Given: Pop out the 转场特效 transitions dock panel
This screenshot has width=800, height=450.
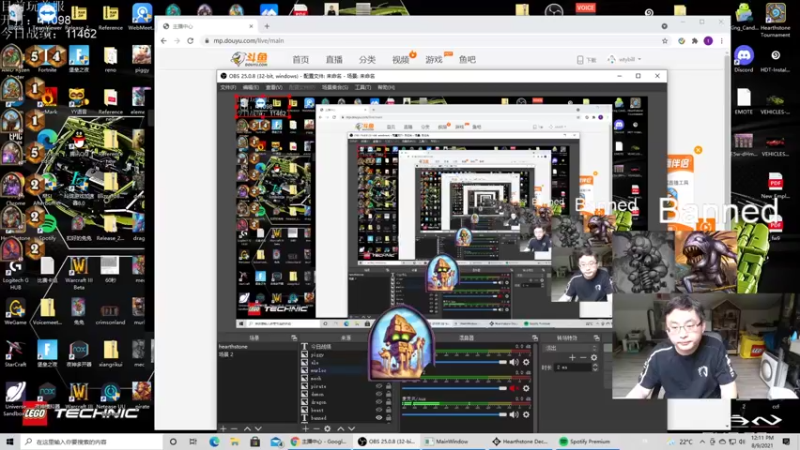Looking at the screenshot, I should (596, 338).
